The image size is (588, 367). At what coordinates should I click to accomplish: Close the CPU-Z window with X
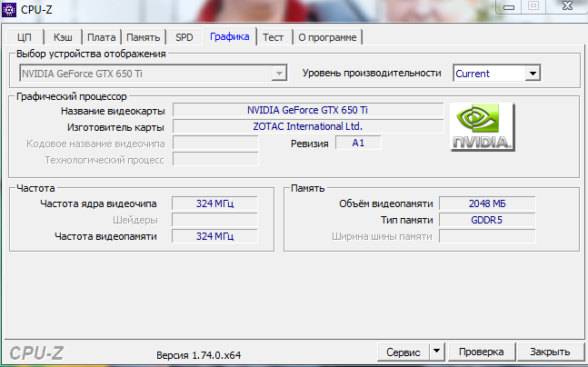click(567, 6)
